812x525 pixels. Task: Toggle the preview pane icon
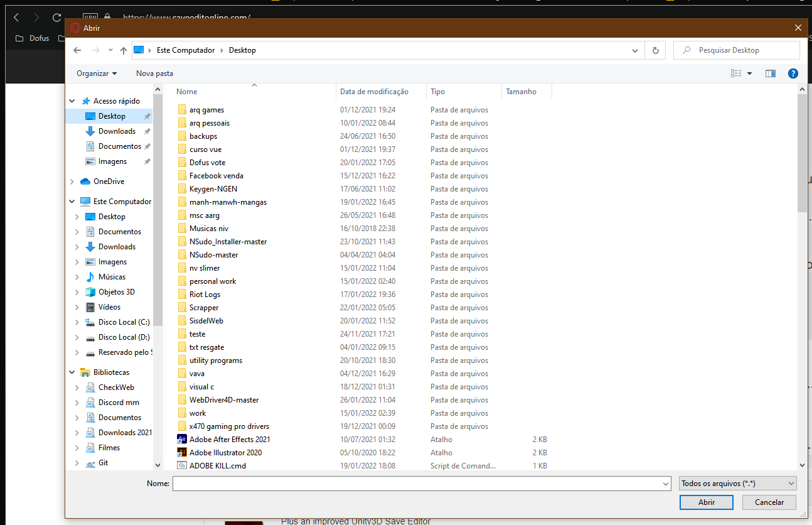(771, 73)
